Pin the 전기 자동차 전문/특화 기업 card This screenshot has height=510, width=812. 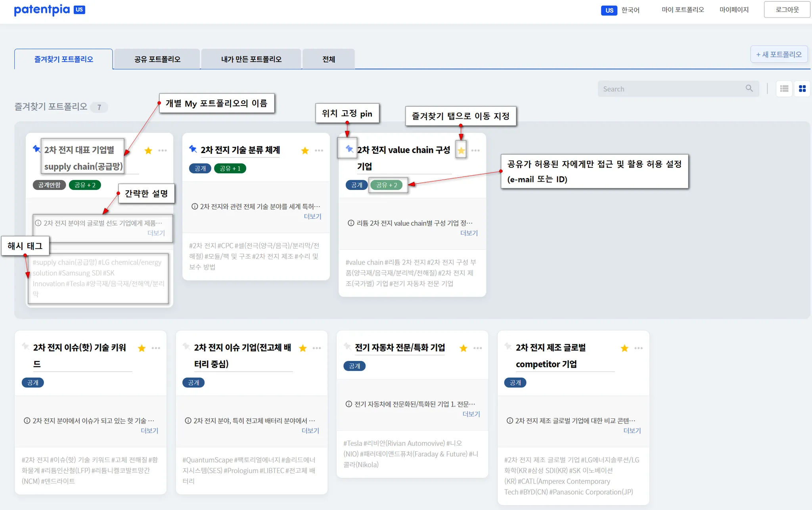tap(347, 346)
